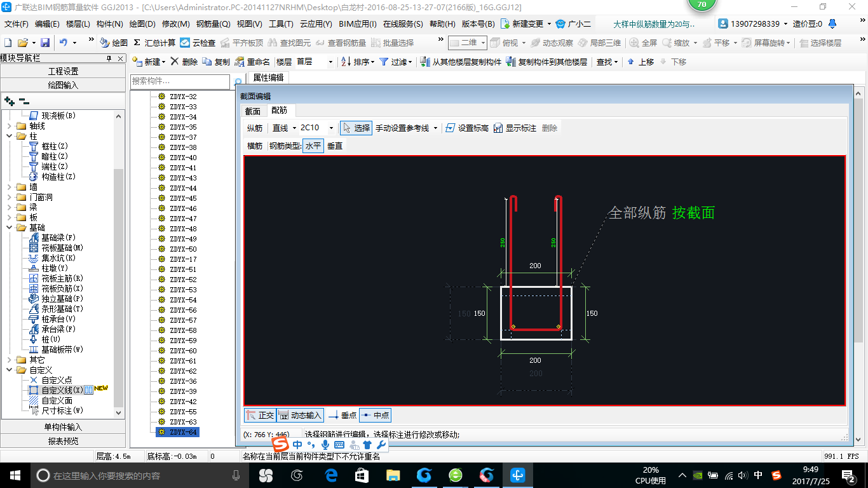Click 删除 delete component icon

click(x=184, y=62)
